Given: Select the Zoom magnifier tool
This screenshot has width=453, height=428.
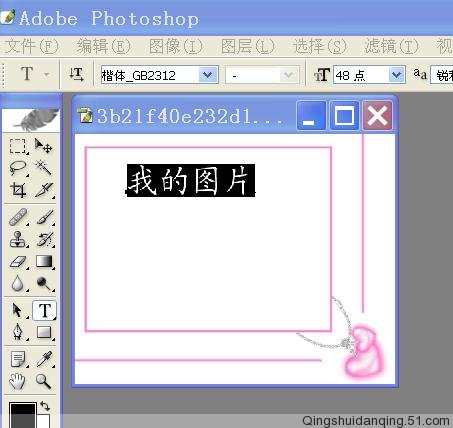Looking at the screenshot, I should click(x=44, y=381).
